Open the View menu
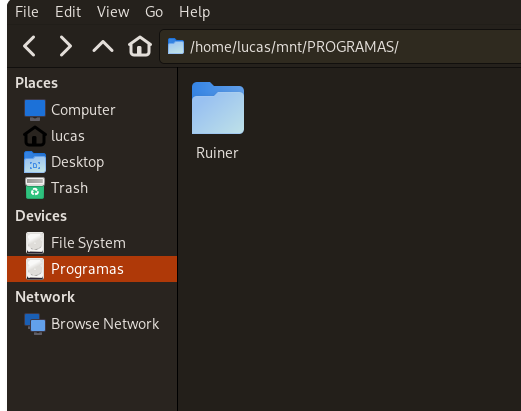 click(x=113, y=12)
